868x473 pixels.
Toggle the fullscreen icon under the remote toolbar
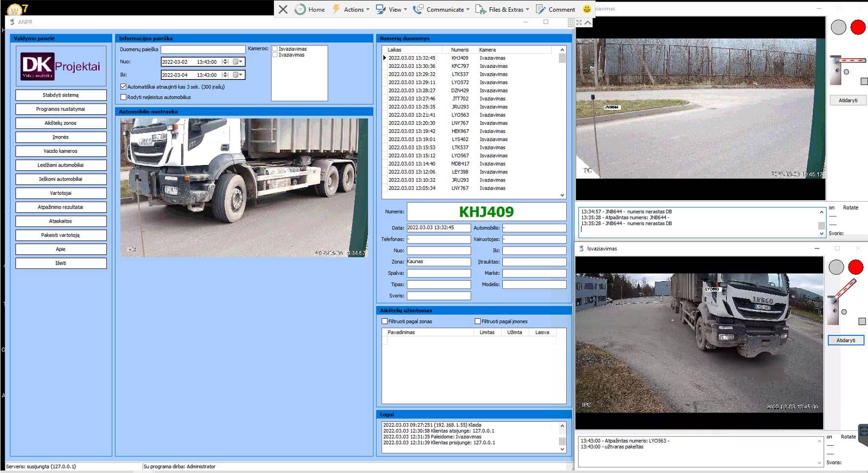(x=579, y=22)
